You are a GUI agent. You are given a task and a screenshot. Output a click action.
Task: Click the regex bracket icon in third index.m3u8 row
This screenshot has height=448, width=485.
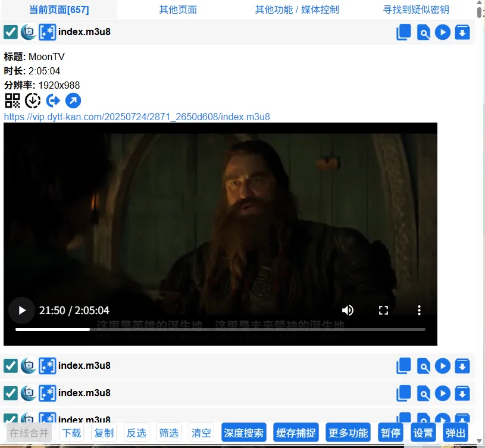[x=48, y=393]
